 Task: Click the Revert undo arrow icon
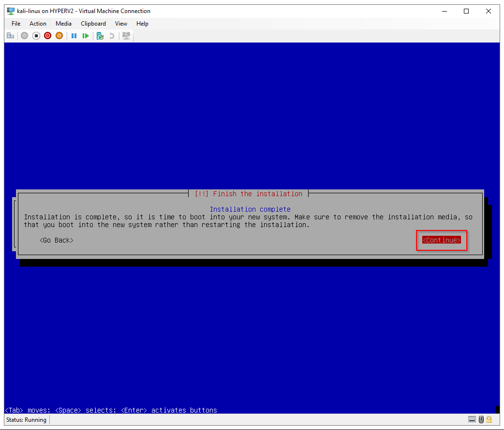pyautogui.click(x=112, y=36)
